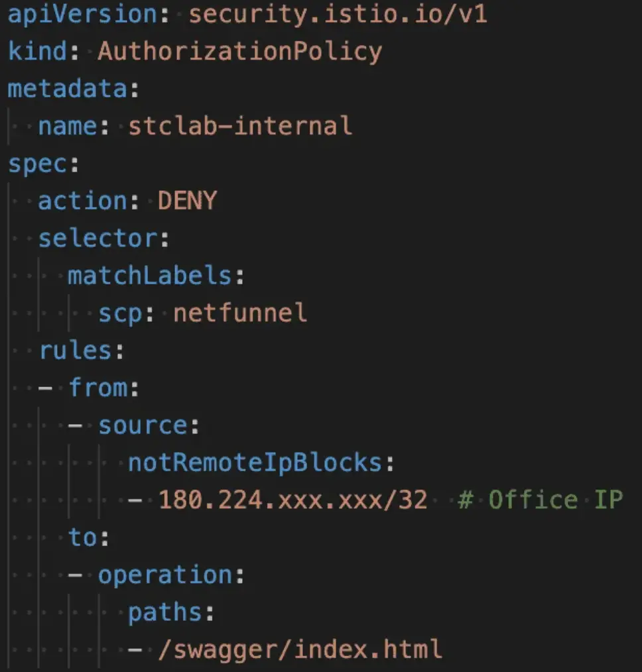Click the /swagger/index.html path value
642x672 pixels.
(300, 649)
